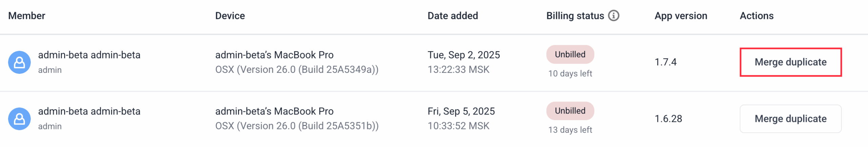868x147 pixels.
Task: Select the Date added column header
Action: pyautogui.click(x=453, y=16)
